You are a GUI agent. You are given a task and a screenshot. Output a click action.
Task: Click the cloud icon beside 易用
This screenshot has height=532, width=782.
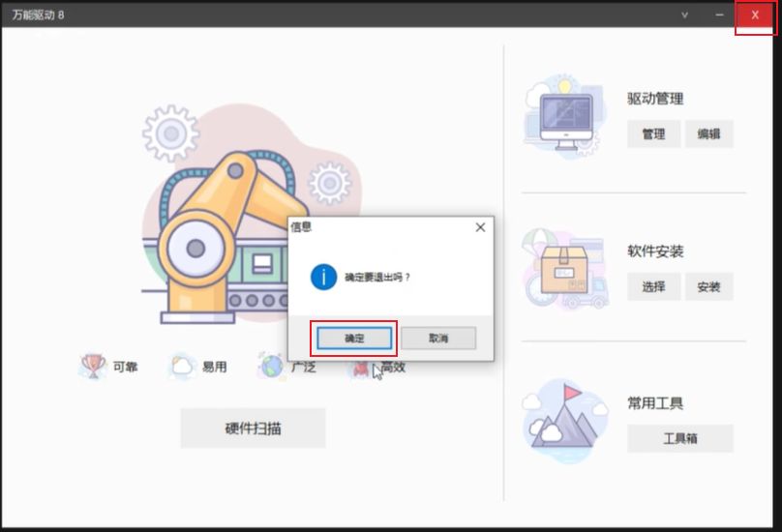[x=182, y=367]
